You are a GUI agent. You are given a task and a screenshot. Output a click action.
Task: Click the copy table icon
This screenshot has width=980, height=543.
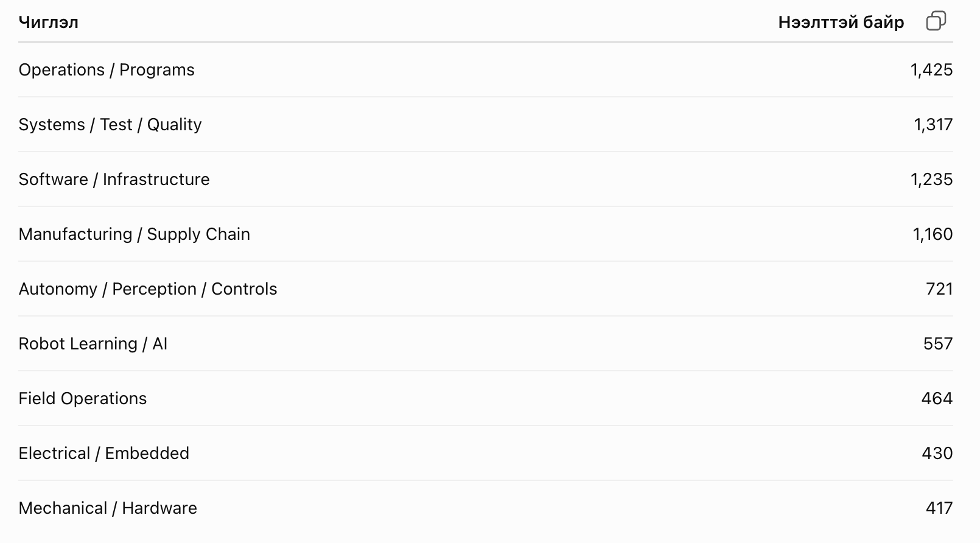936,21
